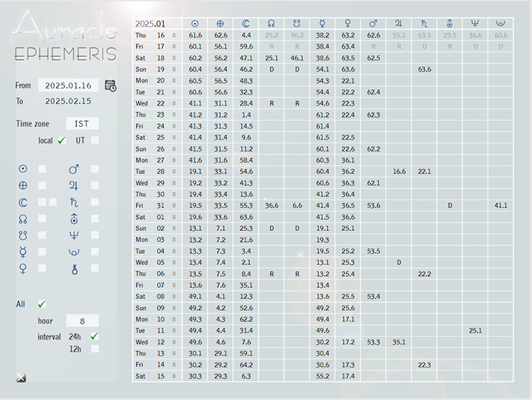
Task: Click Uranus D marker on Fri 31
Action: pyautogui.click(x=449, y=206)
